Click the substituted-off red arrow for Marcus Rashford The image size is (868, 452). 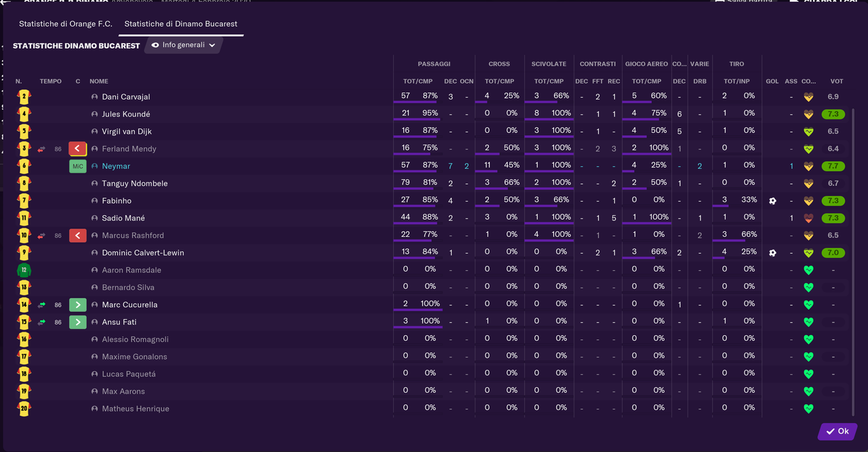[78, 236]
